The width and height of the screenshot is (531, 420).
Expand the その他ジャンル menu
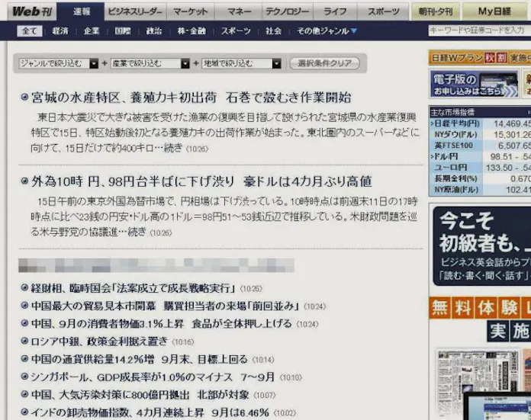pyautogui.click(x=327, y=31)
